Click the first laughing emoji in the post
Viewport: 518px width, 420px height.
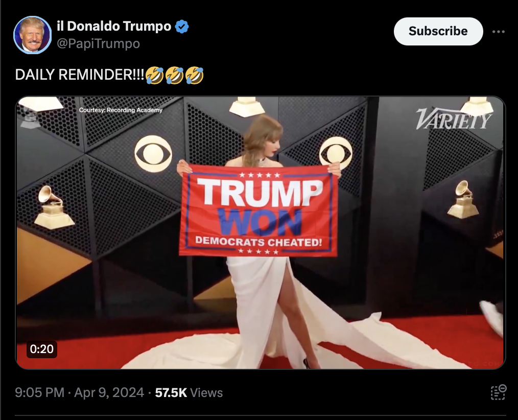click(x=154, y=75)
